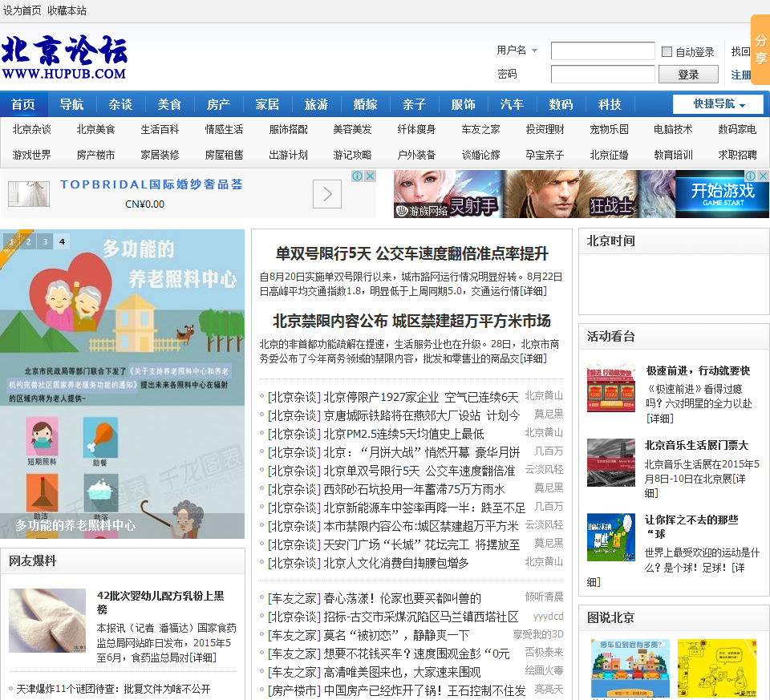Open the 快捷导航 quick navigation dropdown
770x700 pixels.
pos(718,104)
